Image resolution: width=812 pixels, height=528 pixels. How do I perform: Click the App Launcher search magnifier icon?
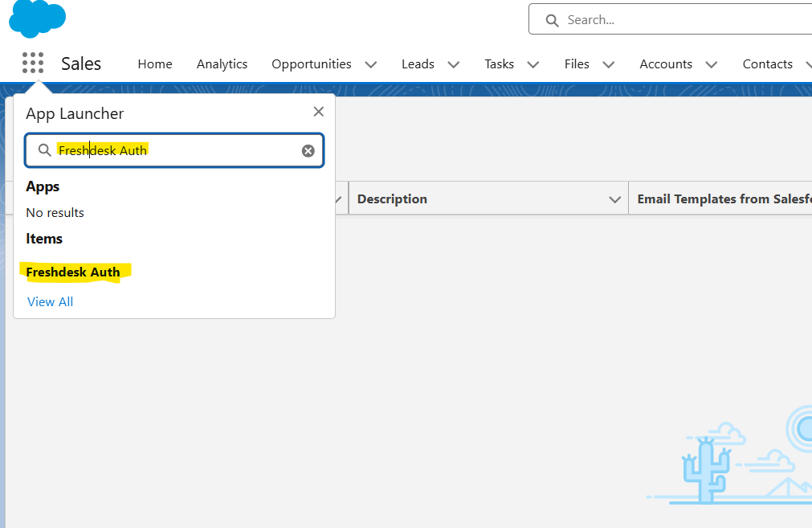click(x=44, y=150)
